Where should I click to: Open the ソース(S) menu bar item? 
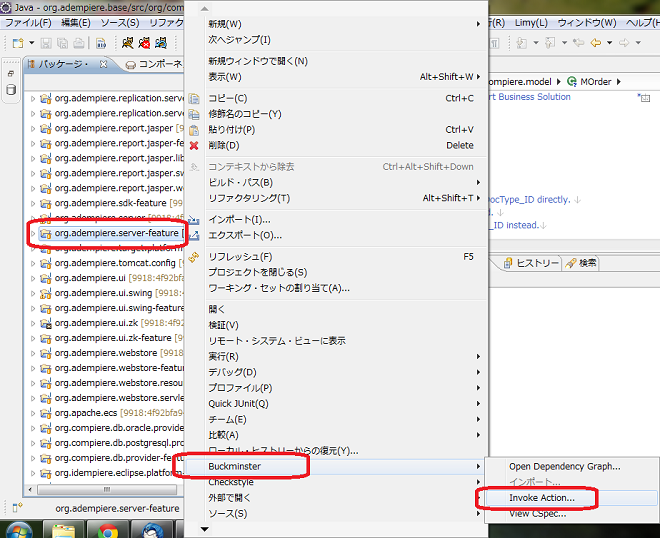click(x=120, y=23)
